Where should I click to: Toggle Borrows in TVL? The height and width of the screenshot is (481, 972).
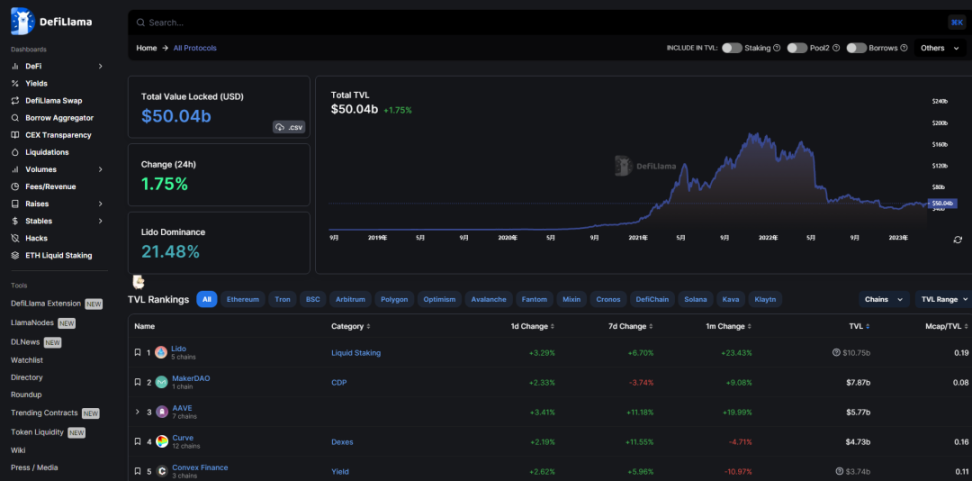(857, 48)
